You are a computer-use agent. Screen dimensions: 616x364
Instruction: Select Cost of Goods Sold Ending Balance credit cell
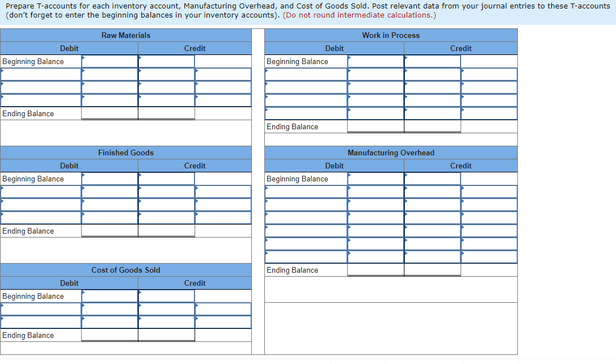point(166,335)
